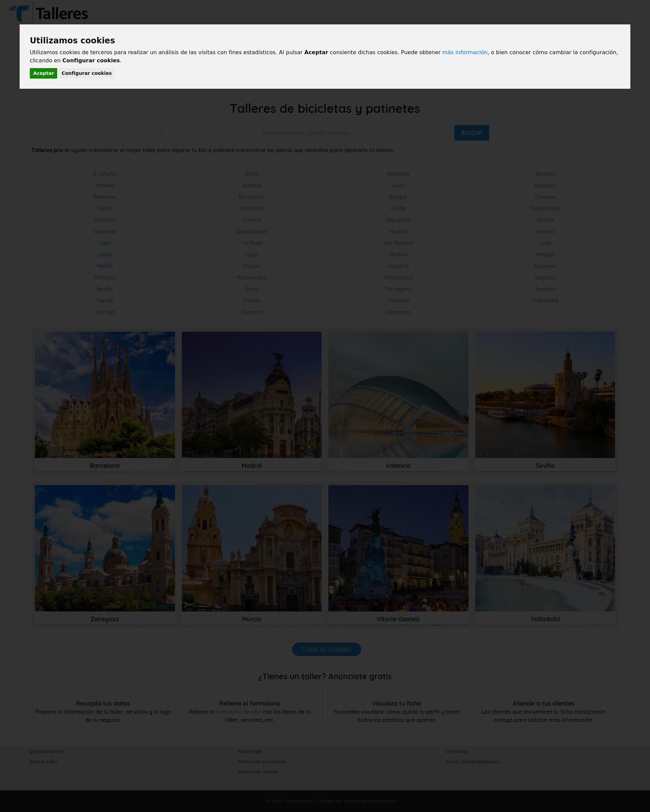Choose Ceuta in the province list
This screenshot has width=650, height=812.
398,209
